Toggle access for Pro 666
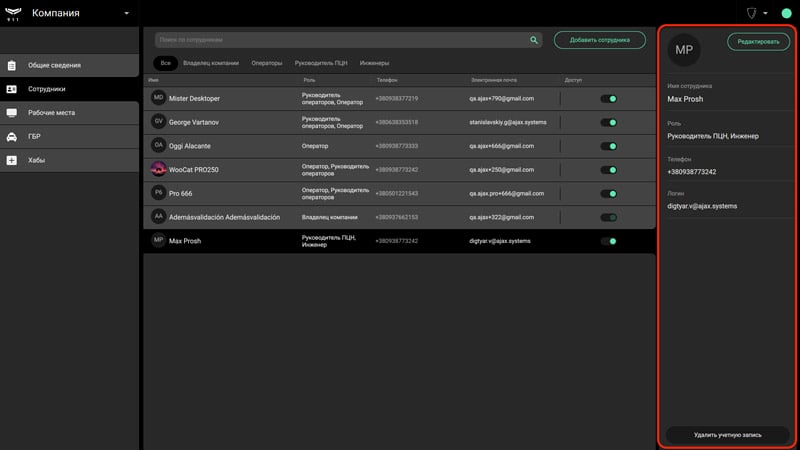This screenshot has width=800, height=450. click(x=609, y=194)
